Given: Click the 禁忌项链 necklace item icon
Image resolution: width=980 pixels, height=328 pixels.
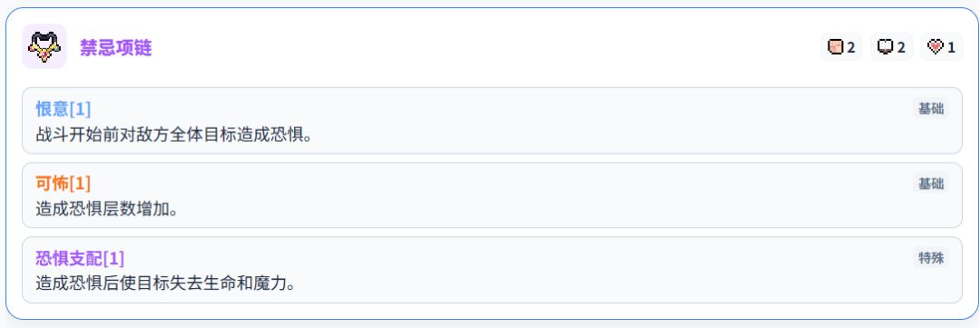Looking at the screenshot, I should coord(44,46).
